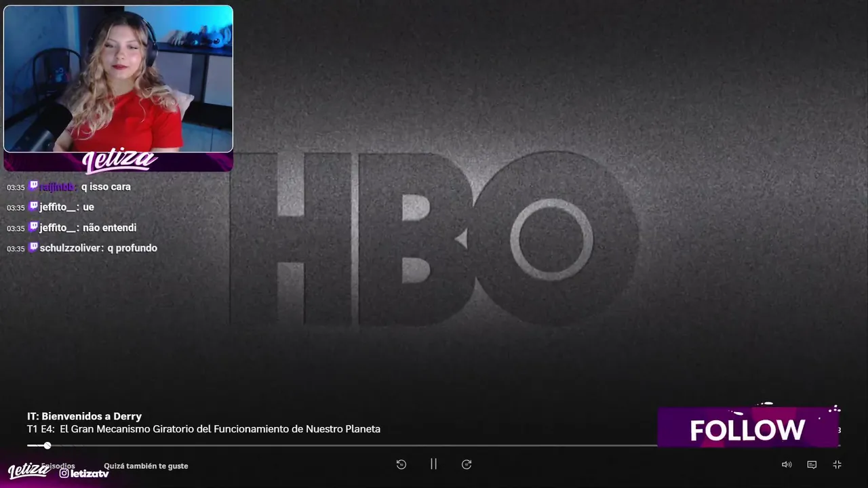Click the streamer webcam thumbnail
The image size is (868, 488).
[x=118, y=79]
